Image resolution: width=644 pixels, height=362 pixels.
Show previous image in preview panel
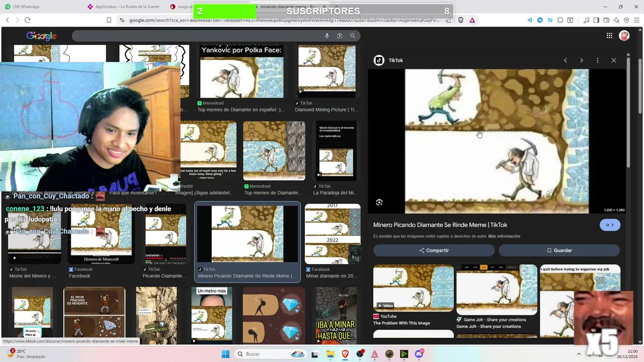(565, 60)
